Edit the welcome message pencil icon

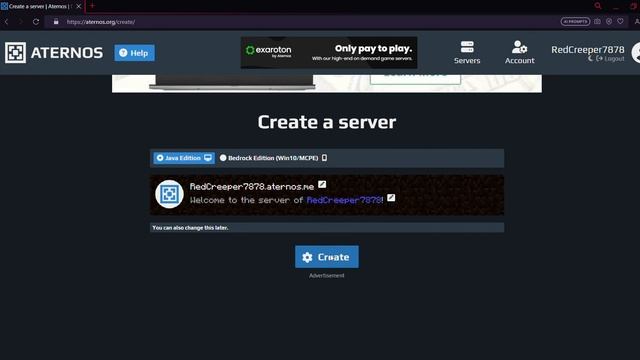[x=391, y=198]
